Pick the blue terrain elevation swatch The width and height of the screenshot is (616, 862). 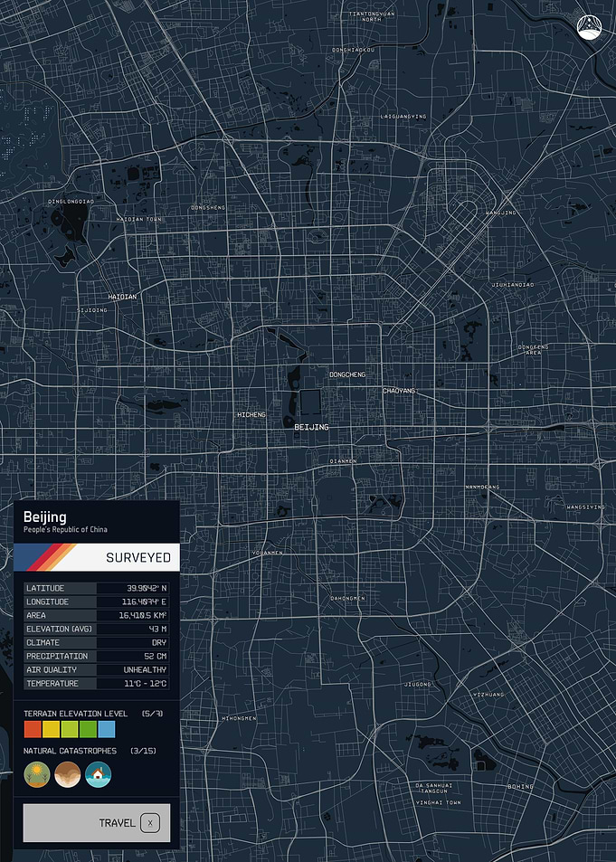click(107, 730)
